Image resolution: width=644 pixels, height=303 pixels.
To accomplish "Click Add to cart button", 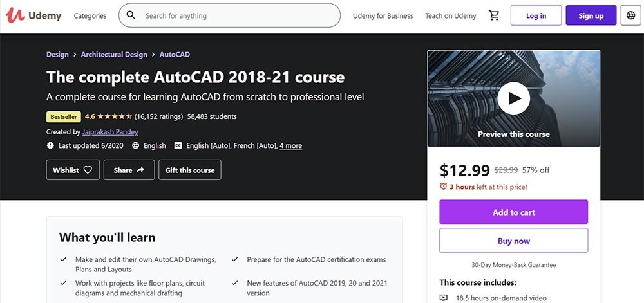I will [514, 212].
